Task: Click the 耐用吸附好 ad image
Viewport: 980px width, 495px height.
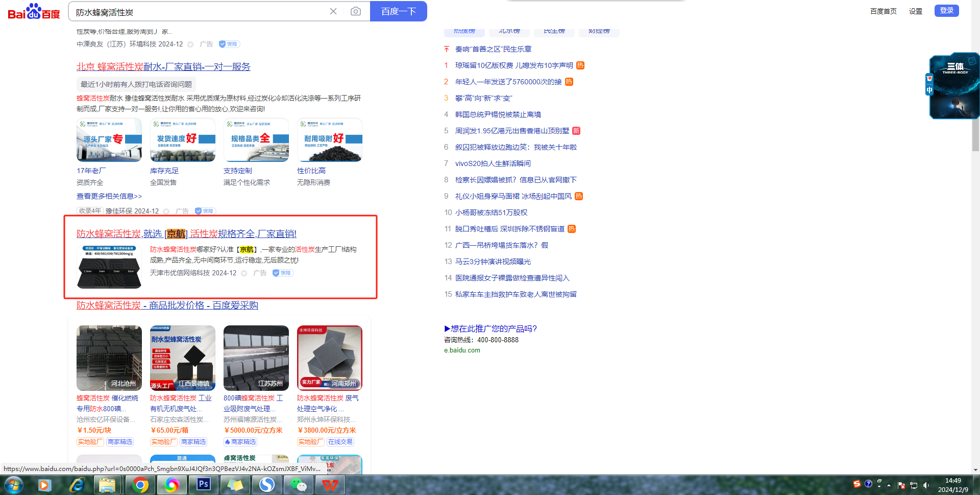Action: 330,140
